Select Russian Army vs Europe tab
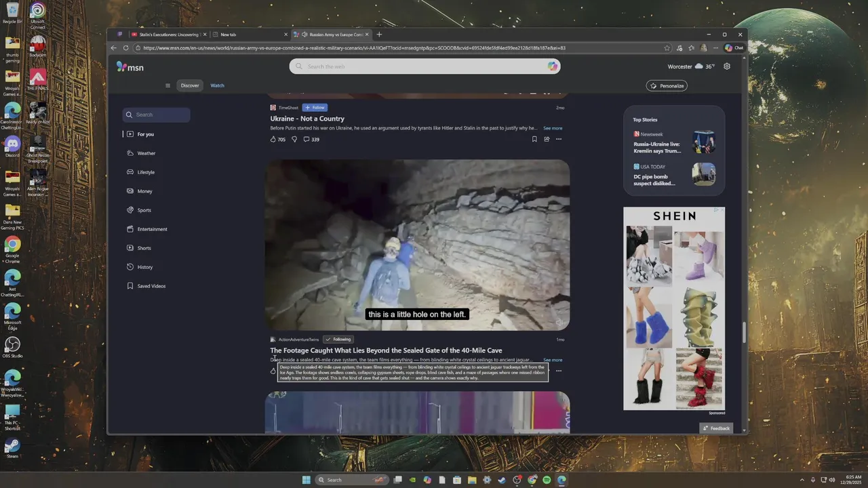Screen dimensions: 868x488 tap(332, 35)
